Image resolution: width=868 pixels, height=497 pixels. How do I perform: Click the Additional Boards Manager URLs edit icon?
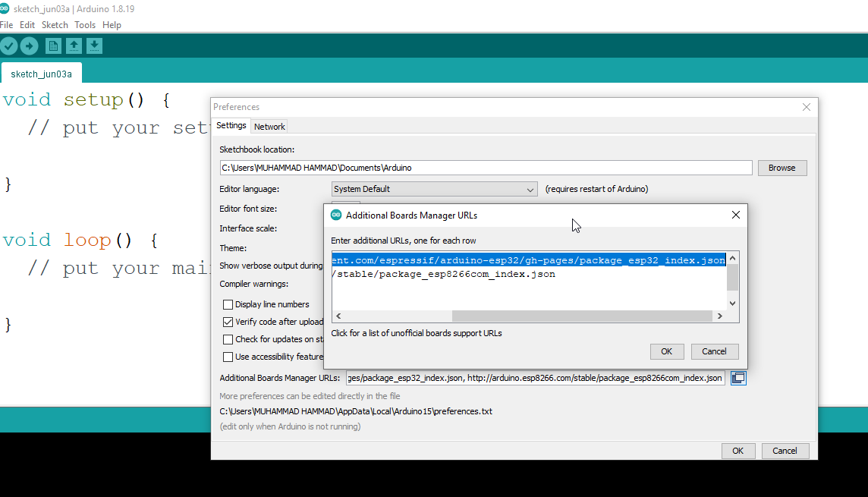[738, 378]
